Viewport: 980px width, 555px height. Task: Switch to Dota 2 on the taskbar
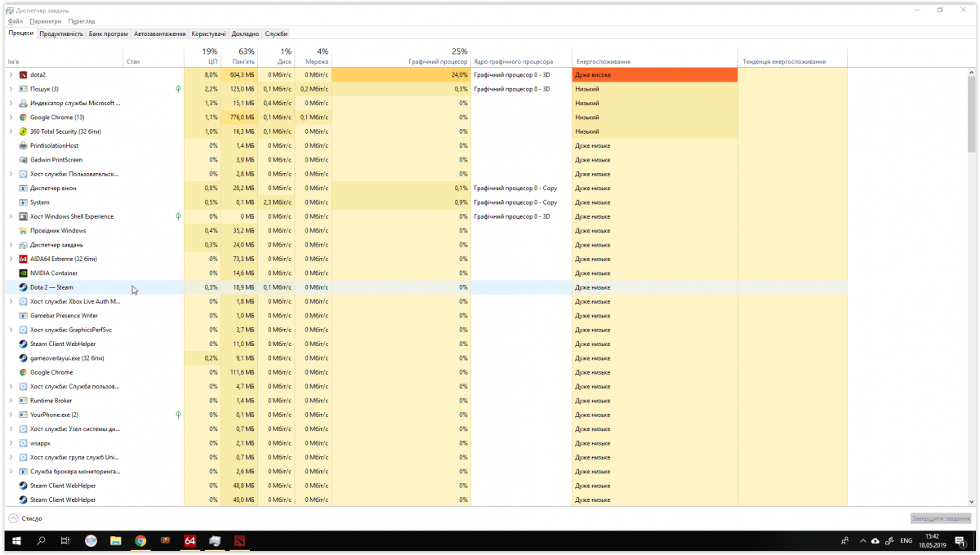tap(239, 540)
